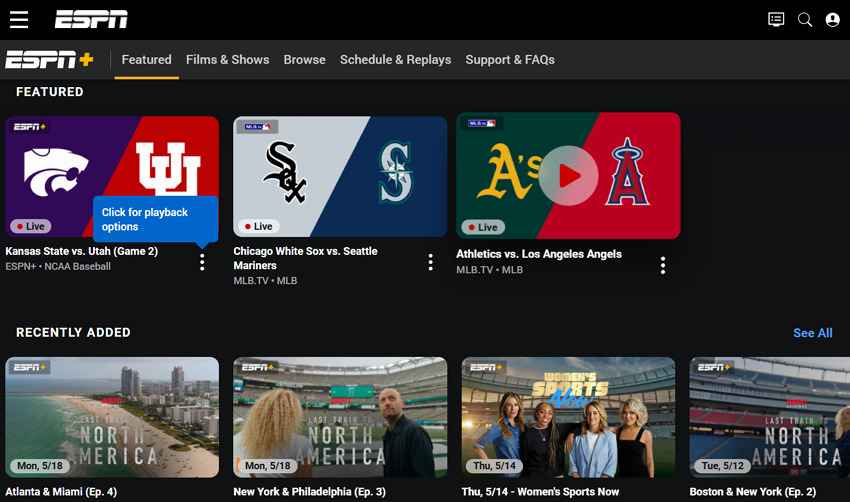The image size is (850, 502).
Task: Click 'Atlanta & Miami (Ep. 4)' title
Action: tap(61, 492)
